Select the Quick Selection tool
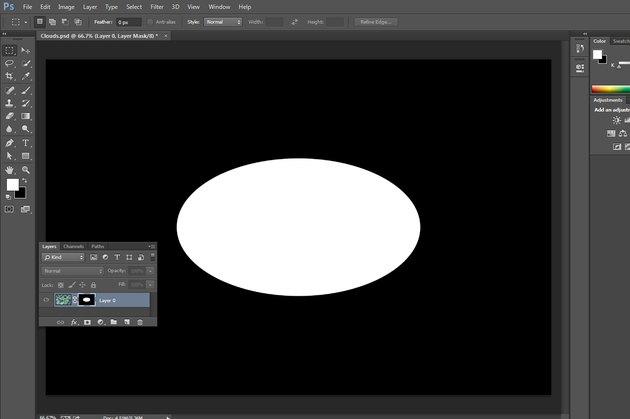630x419 pixels. tap(26, 63)
